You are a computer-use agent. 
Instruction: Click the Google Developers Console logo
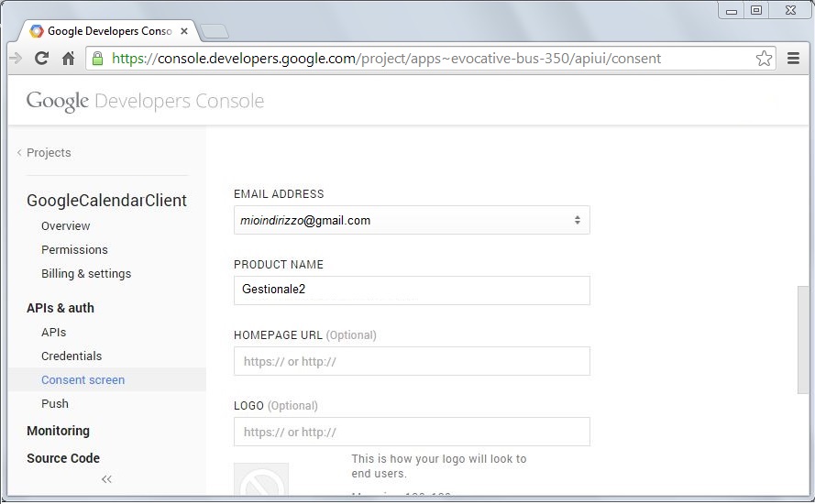tap(145, 101)
